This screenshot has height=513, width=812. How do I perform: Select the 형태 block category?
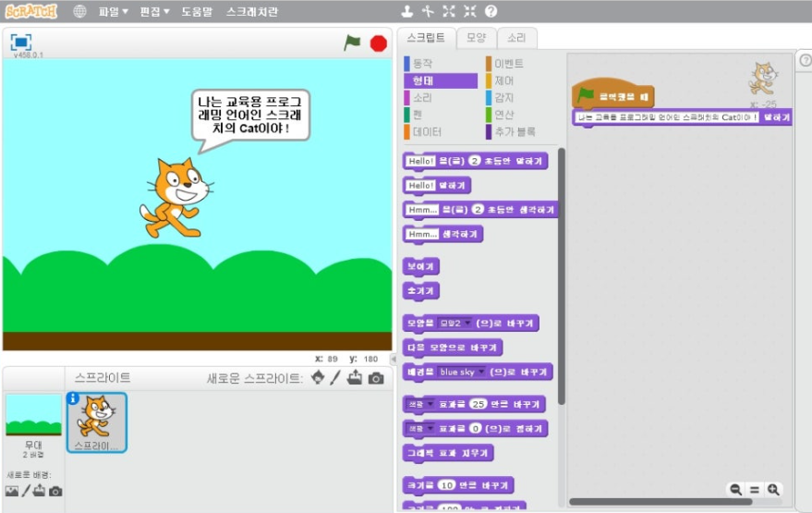tap(440, 80)
